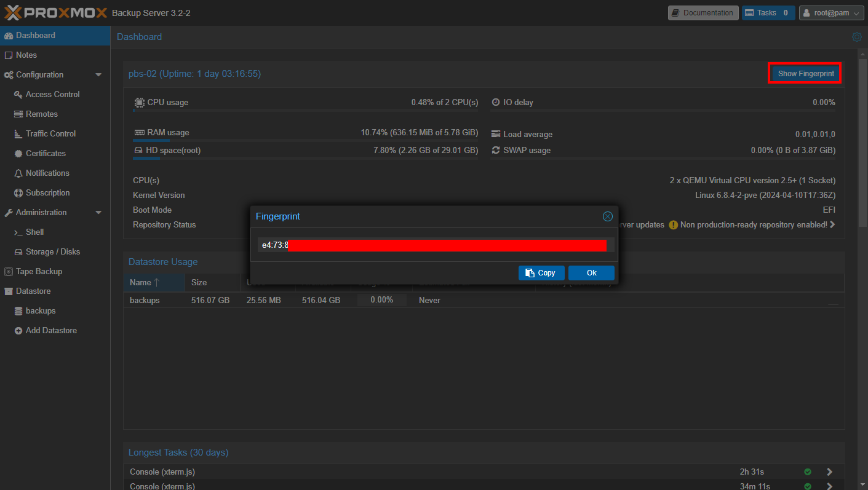
Task: Click the Storage / Disks drive icon
Action: click(18, 252)
